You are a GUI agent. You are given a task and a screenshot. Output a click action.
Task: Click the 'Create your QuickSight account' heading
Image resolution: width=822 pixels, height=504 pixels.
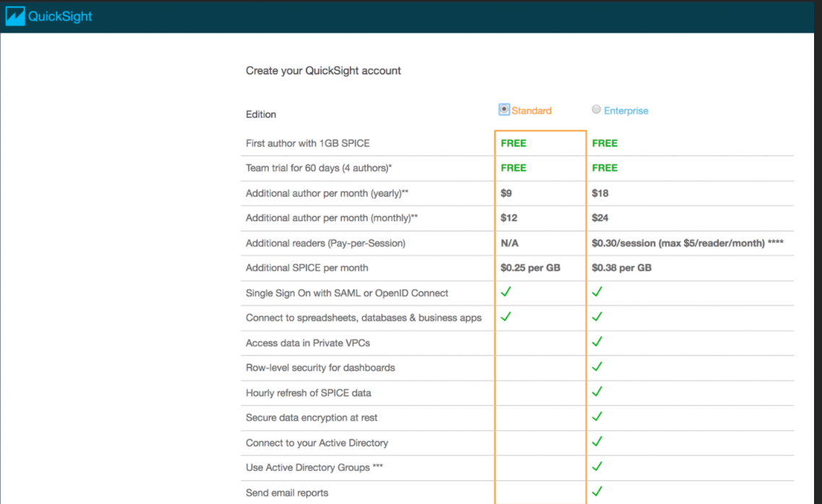323,71
